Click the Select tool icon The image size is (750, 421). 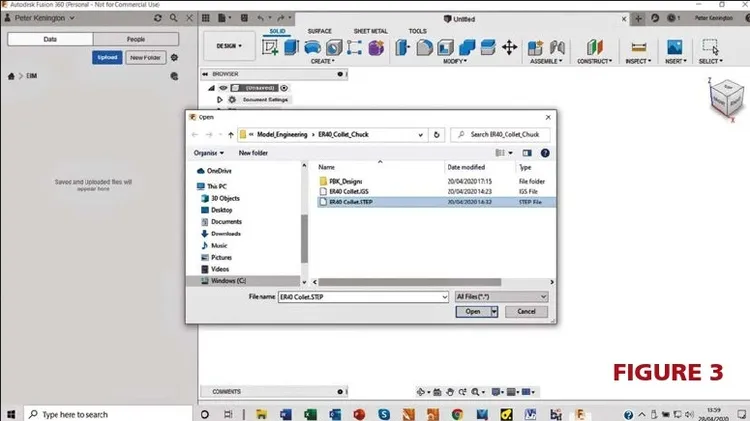click(710, 47)
